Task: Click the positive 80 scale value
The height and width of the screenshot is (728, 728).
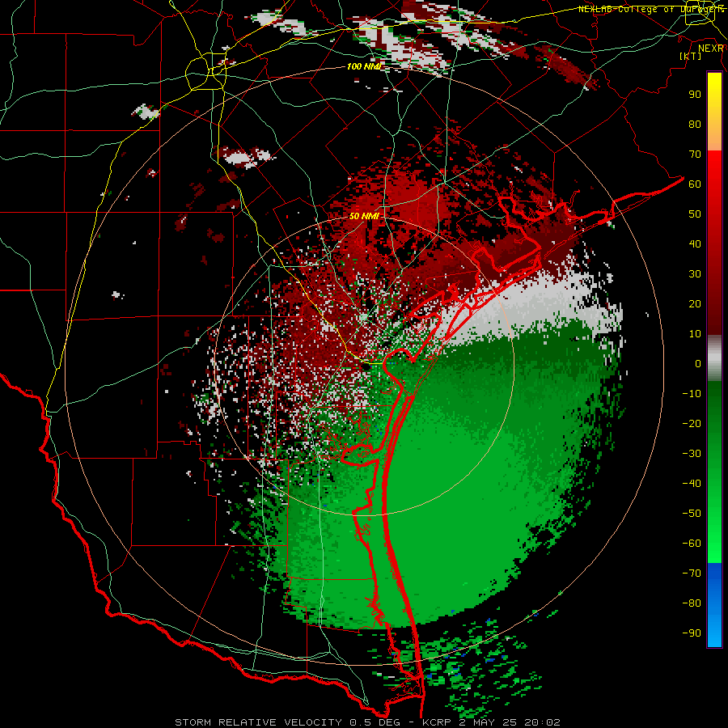Action: pyautogui.click(x=695, y=124)
